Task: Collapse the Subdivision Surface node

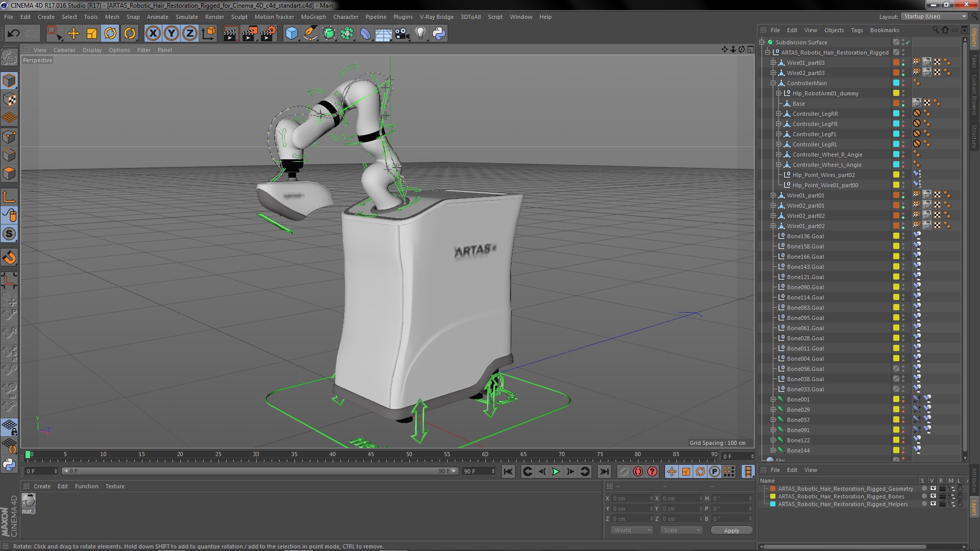Action: [762, 42]
